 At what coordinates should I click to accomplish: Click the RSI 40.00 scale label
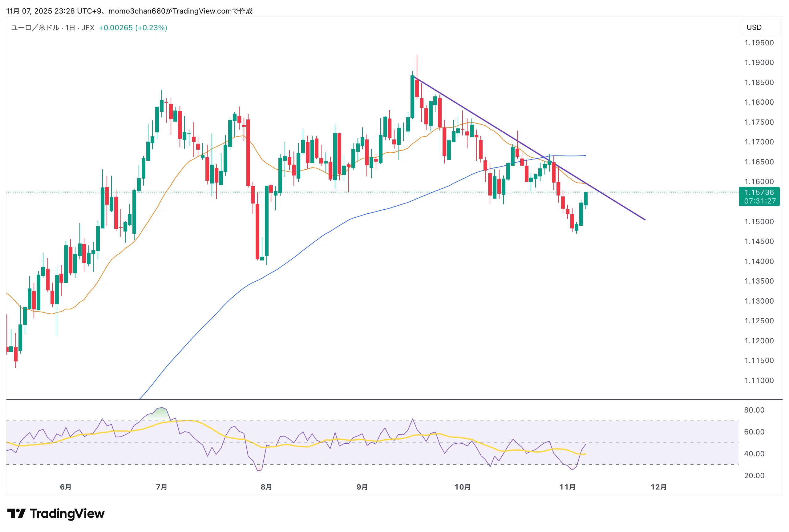coord(754,453)
